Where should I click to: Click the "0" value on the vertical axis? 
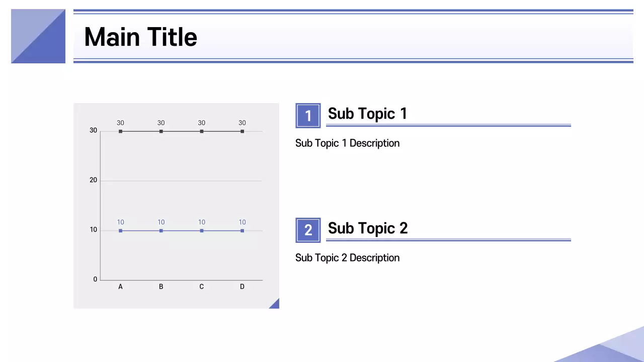coord(95,280)
